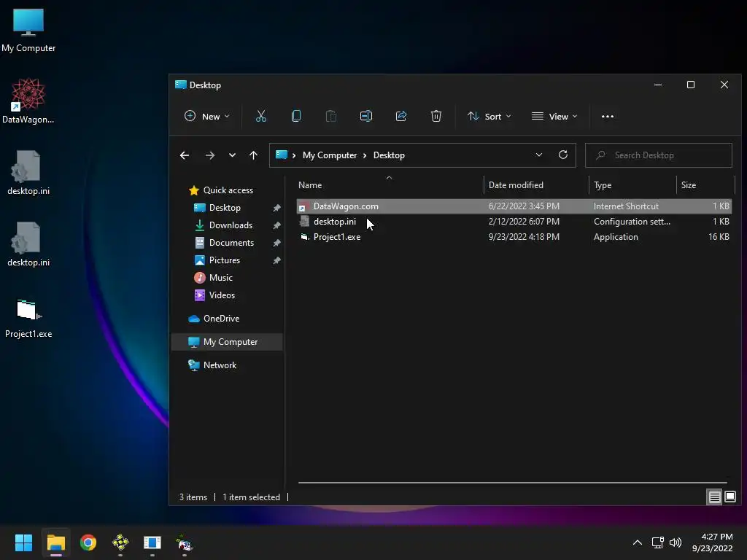
Task: Open File Explorer from the taskbar
Action: pyautogui.click(x=55, y=542)
